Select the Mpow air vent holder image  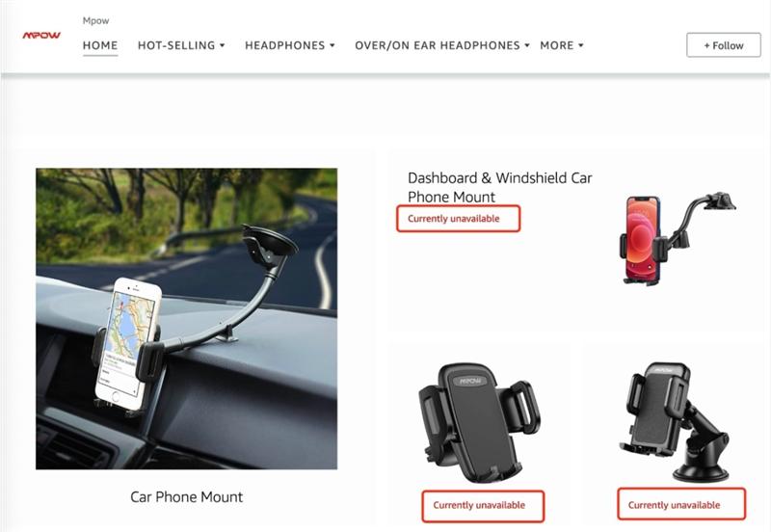(x=479, y=423)
